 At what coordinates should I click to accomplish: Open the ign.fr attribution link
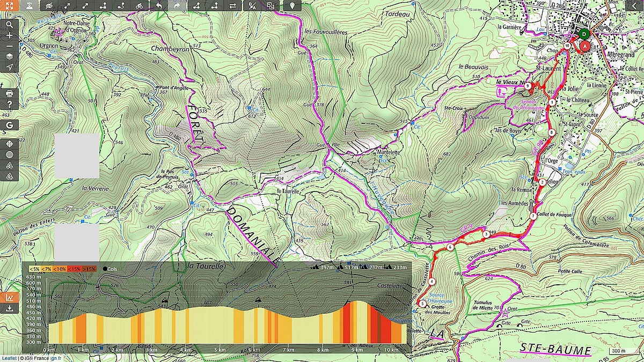tap(56, 358)
